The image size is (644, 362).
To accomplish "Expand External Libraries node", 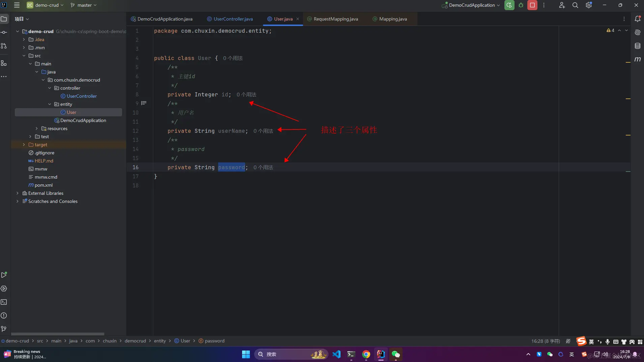I will click(18, 193).
